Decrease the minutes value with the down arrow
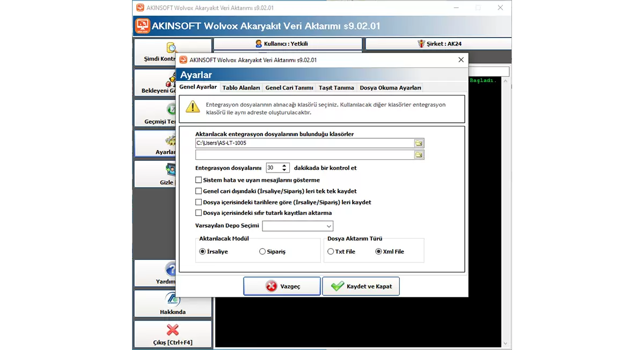The width and height of the screenshot is (644, 350). [284, 170]
